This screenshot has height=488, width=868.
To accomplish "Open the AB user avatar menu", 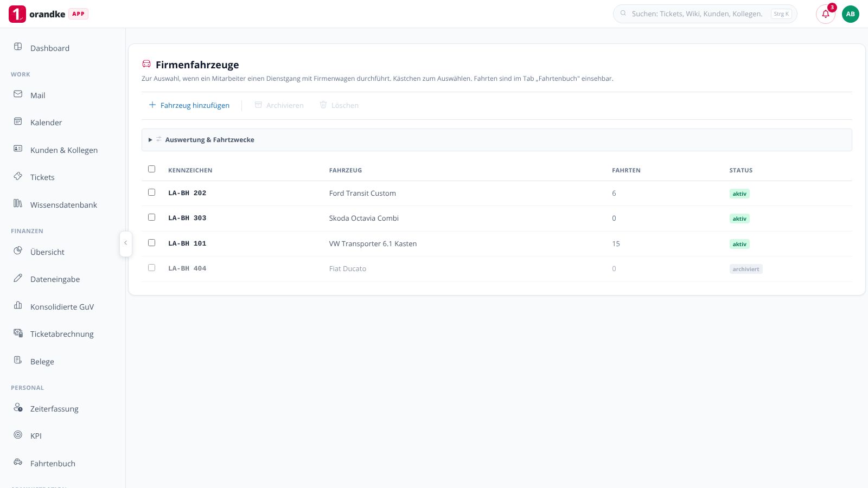I will tap(851, 14).
